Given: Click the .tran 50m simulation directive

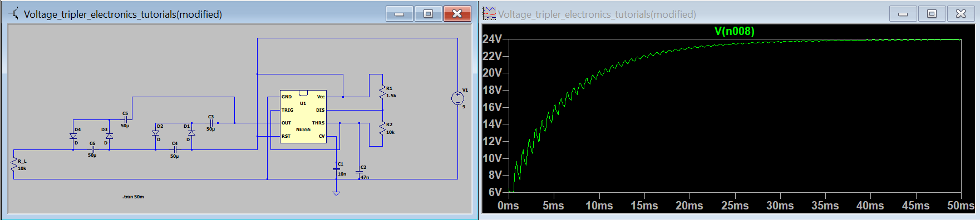Looking at the screenshot, I should 133,197.
